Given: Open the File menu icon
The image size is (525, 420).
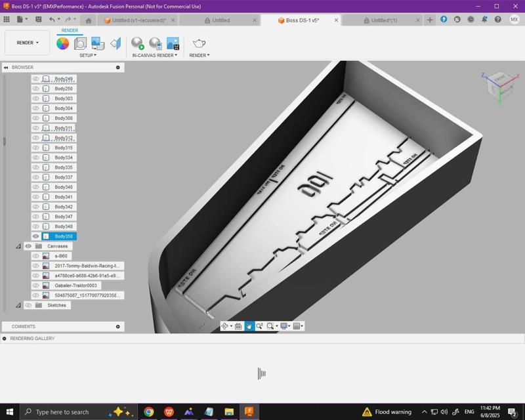Looking at the screenshot, I should [x=20, y=20].
